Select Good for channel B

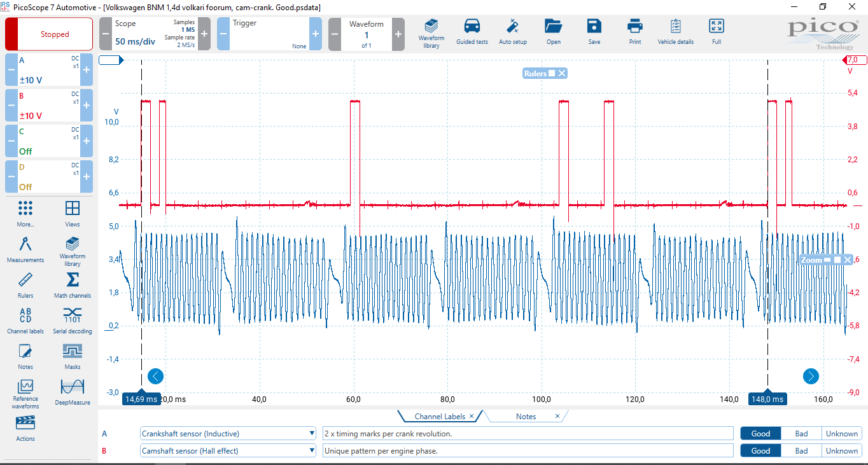[760, 451]
